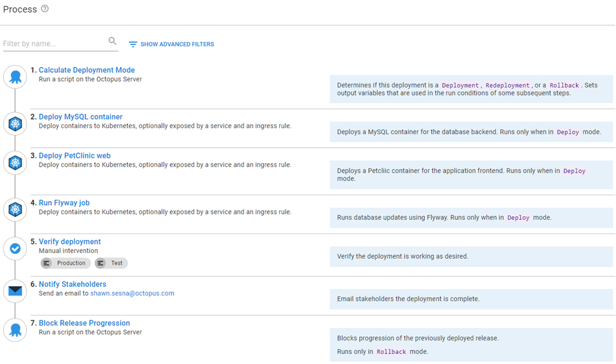Image resolution: width=616 pixels, height=364 pixels.
Task: Click the envelope icon for Notify Stakeholders
Action: [15, 290]
